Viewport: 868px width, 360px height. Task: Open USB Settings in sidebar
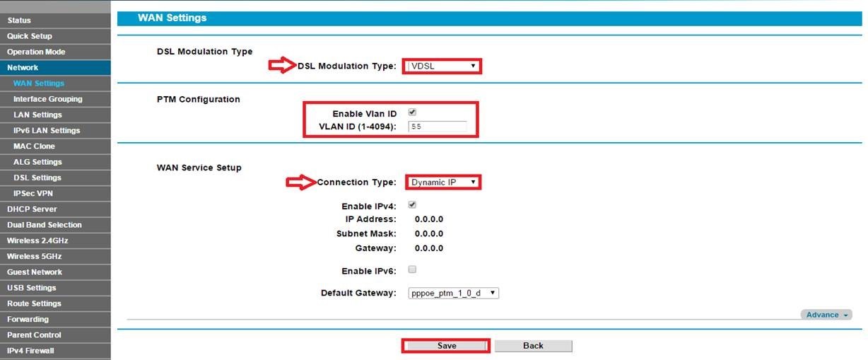pyautogui.click(x=55, y=288)
